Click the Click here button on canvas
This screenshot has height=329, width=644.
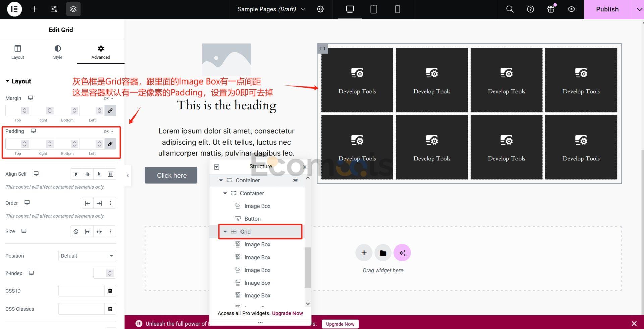[x=171, y=175]
